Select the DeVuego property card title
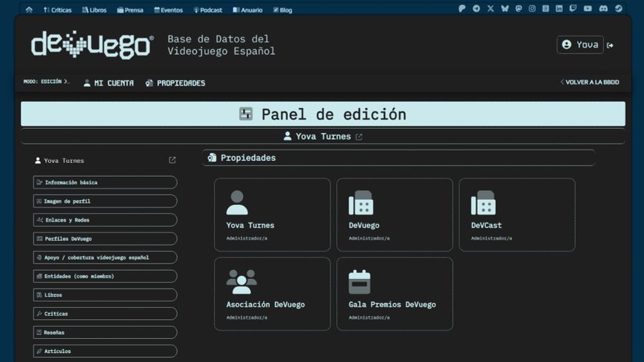Screen dimensions: 644x362 364,225
